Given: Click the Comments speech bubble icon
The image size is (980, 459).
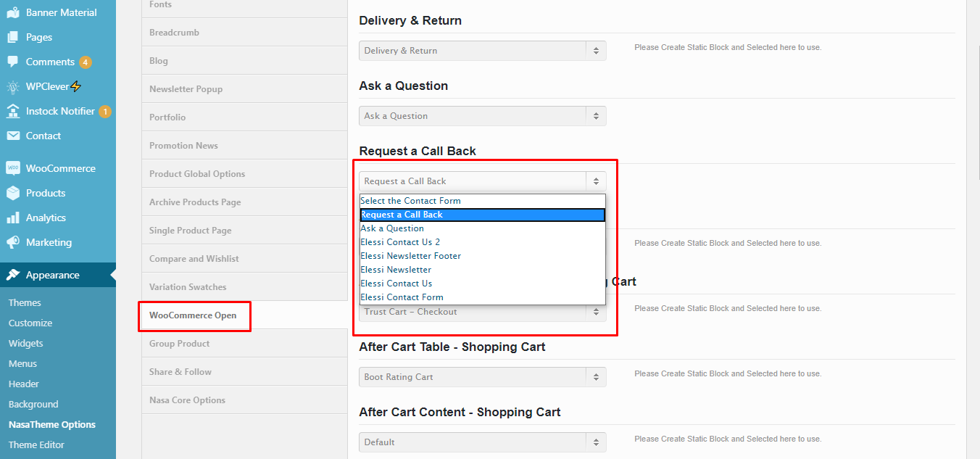Looking at the screenshot, I should (x=13, y=62).
